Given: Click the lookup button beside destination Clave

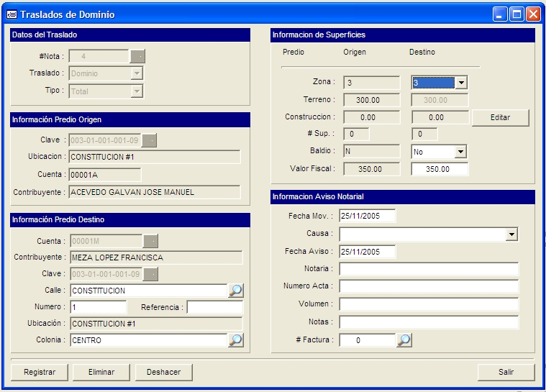Looking at the screenshot, I should (150, 274).
